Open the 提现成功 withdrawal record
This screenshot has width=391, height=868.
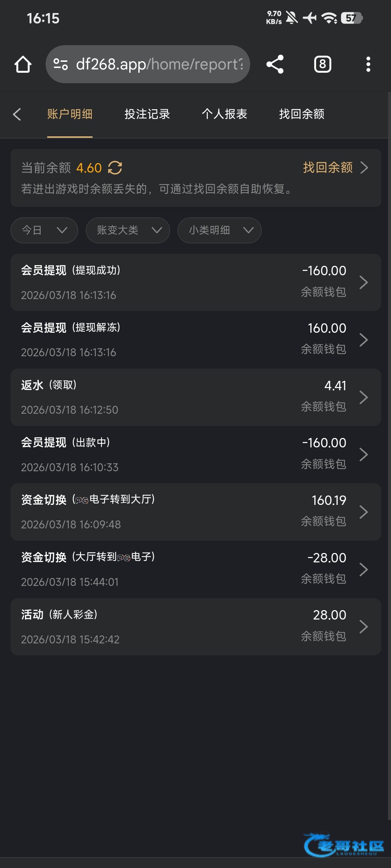click(195, 282)
